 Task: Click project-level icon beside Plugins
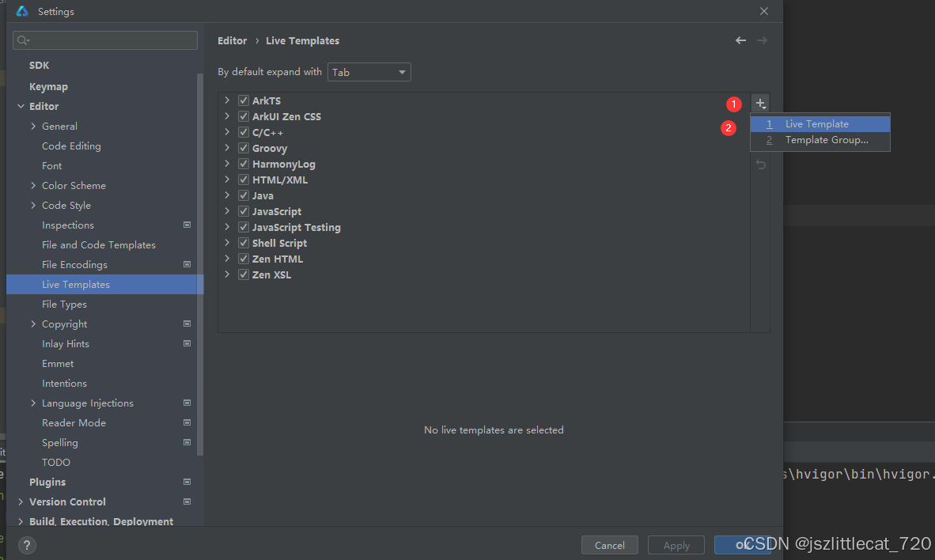[187, 482]
